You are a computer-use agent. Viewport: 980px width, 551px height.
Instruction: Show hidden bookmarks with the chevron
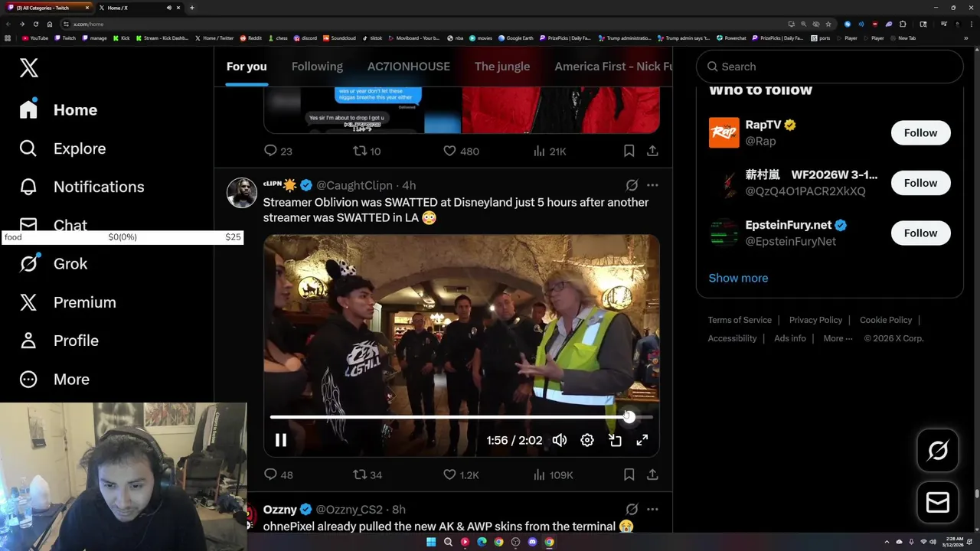965,37
